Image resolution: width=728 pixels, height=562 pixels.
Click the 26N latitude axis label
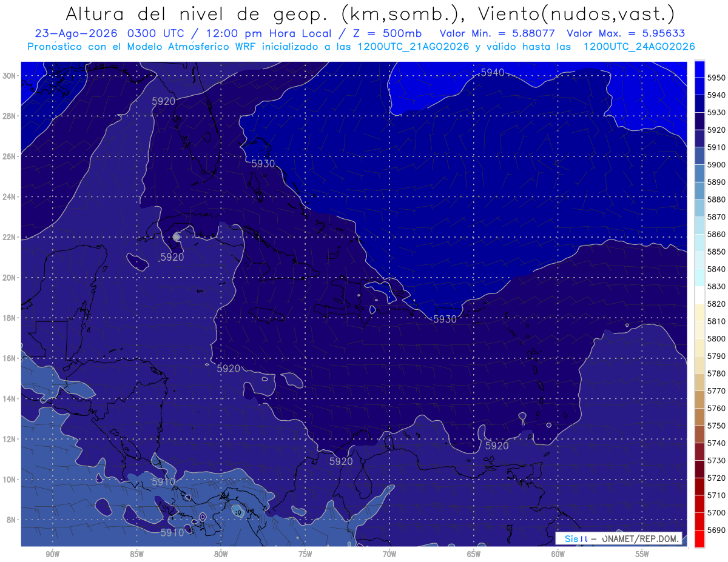[x=10, y=156]
